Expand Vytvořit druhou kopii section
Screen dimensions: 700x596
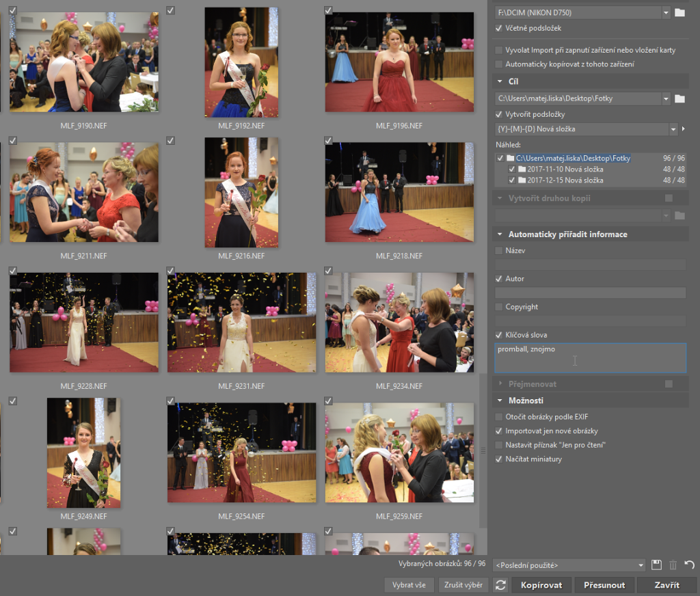[x=500, y=198]
